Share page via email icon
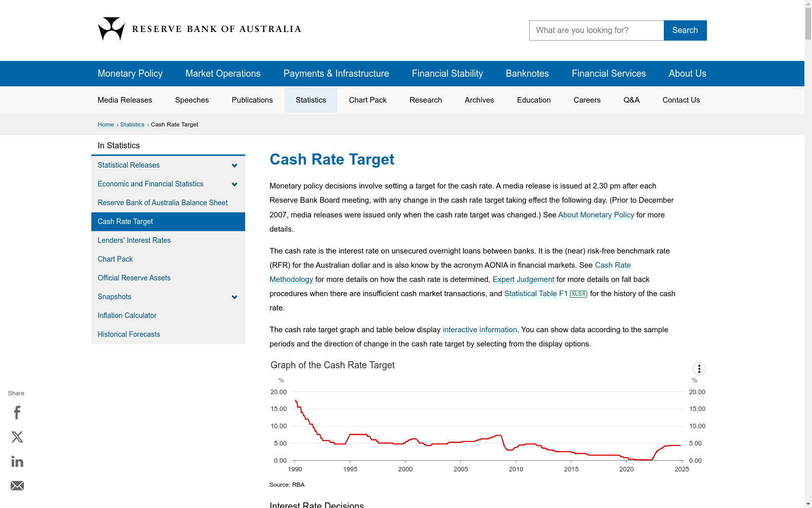 click(17, 486)
